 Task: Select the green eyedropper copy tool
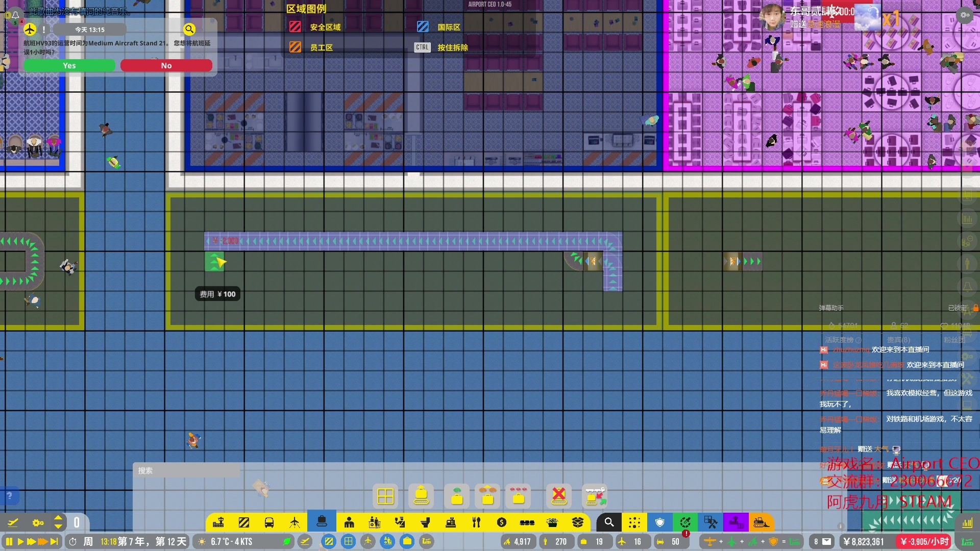tap(685, 522)
